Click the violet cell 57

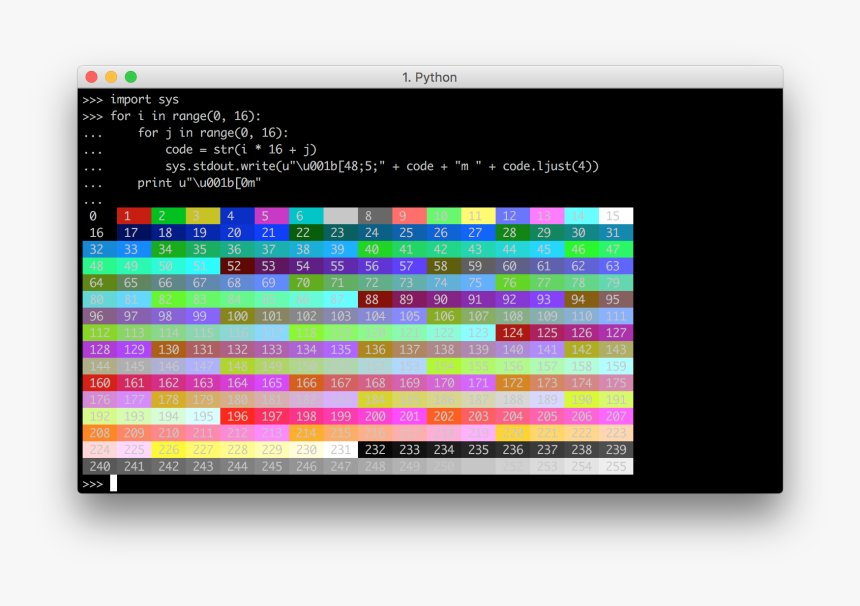pos(409,266)
